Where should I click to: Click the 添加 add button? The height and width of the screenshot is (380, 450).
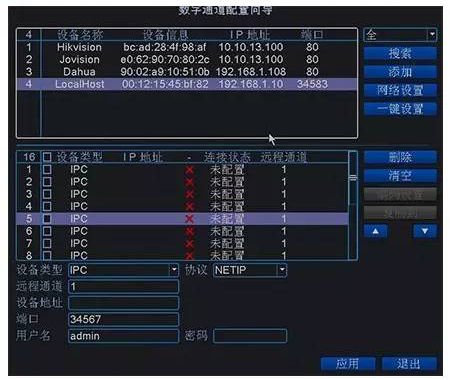[x=400, y=72]
